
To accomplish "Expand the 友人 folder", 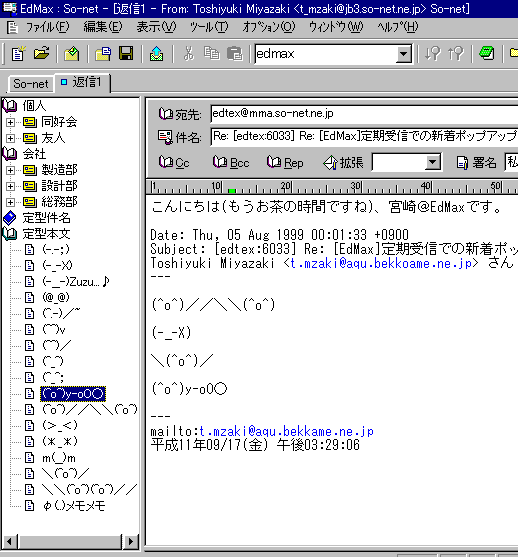I will point(10,138).
